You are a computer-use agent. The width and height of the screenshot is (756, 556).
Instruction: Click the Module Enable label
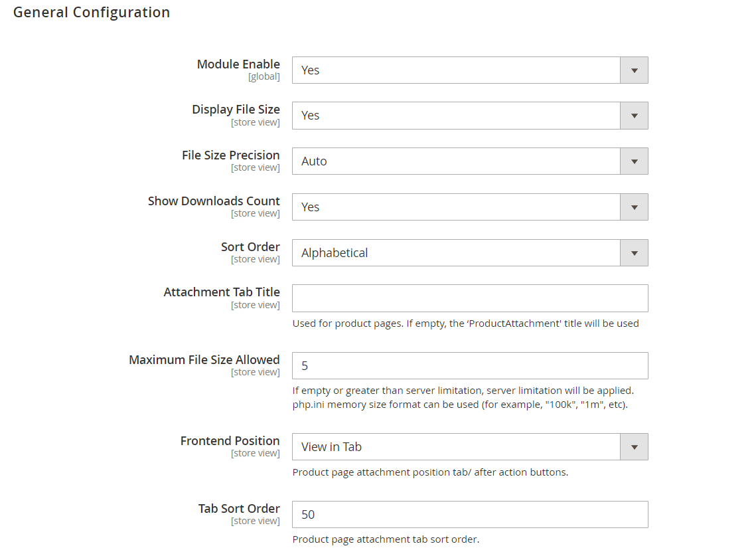(x=238, y=64)
